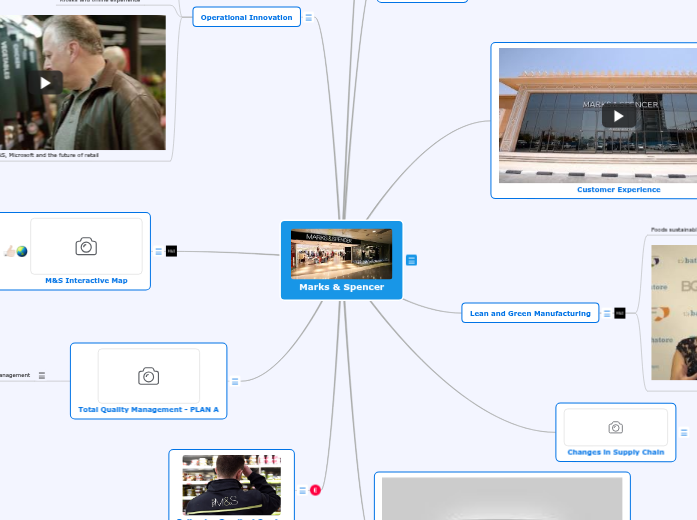This screenshot has height=520, width=697.
Task: Click camera placeholder in Changes in Supply Chain
Action: [616, 427]
